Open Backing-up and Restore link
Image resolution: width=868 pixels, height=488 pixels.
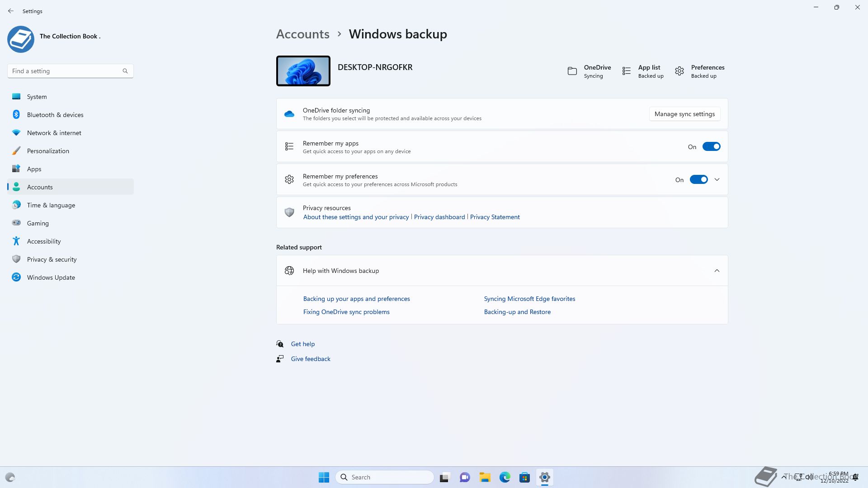[x=517, y=312]
